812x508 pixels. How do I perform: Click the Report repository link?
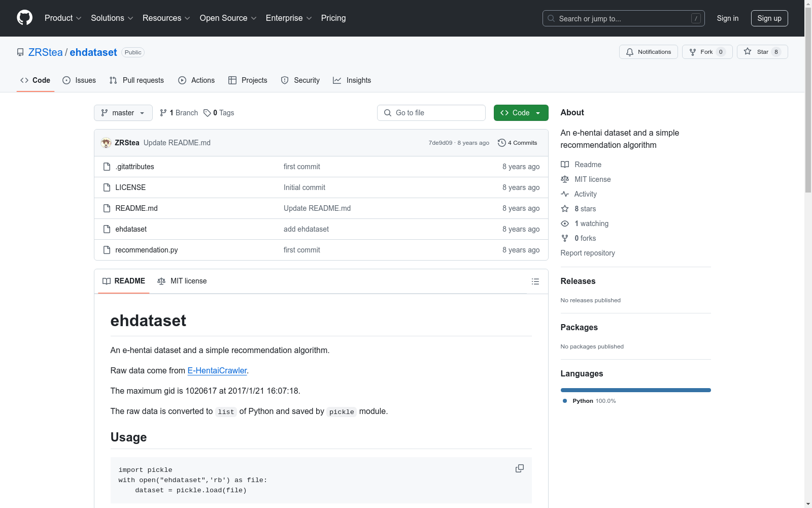click(x=588, y=253)
